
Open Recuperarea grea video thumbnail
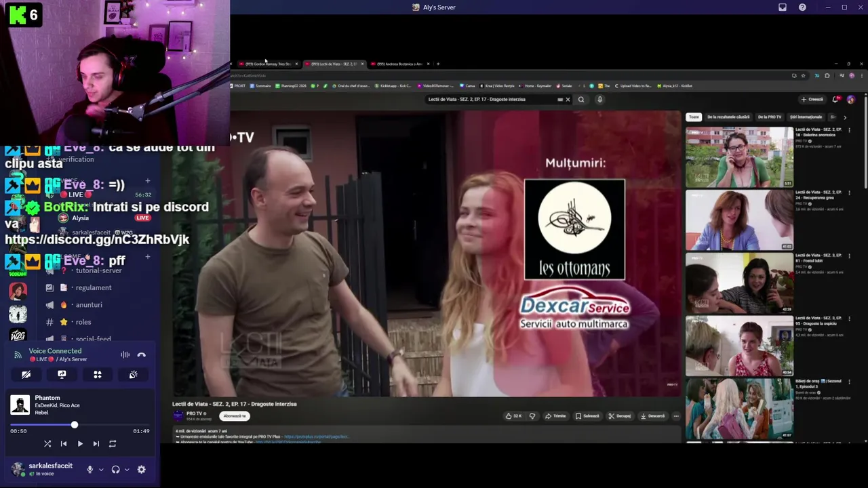(739, 220)
